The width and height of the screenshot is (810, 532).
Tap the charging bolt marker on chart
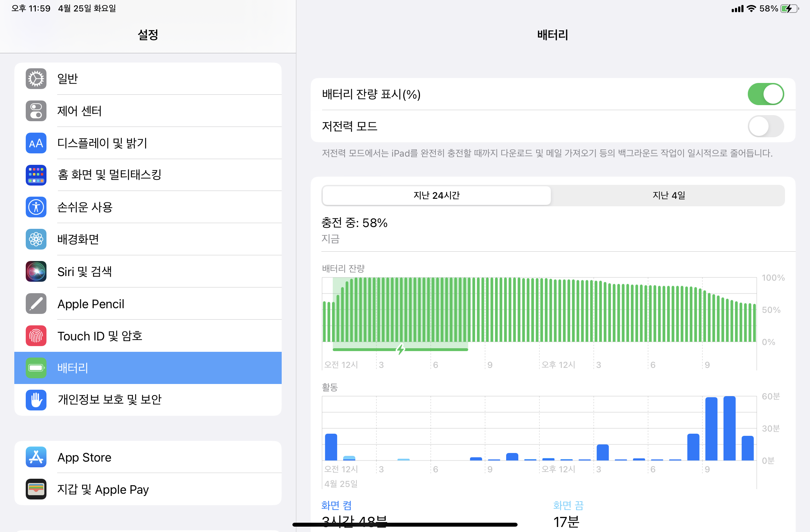tap(400, 349)
